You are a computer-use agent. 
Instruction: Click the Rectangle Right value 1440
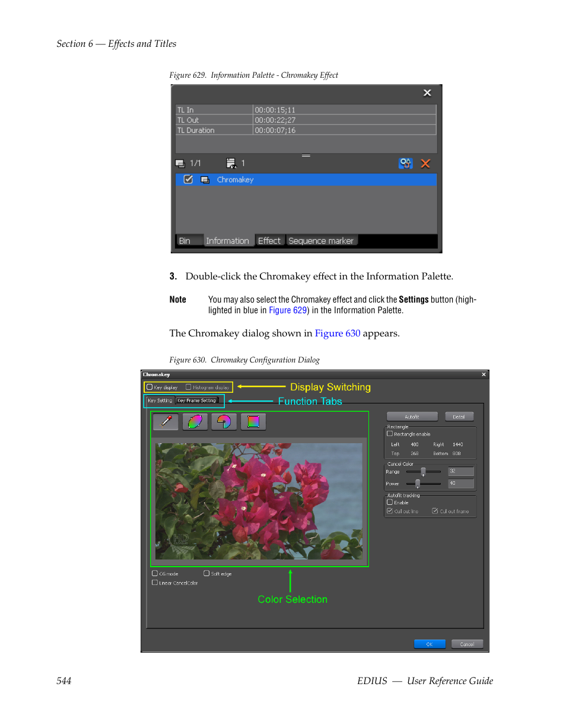[457, 444]
